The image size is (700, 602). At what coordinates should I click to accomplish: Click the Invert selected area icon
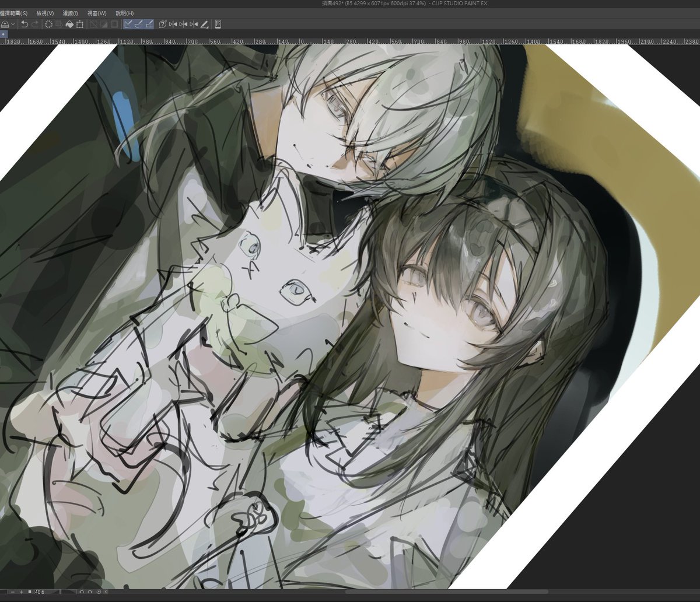104,24
